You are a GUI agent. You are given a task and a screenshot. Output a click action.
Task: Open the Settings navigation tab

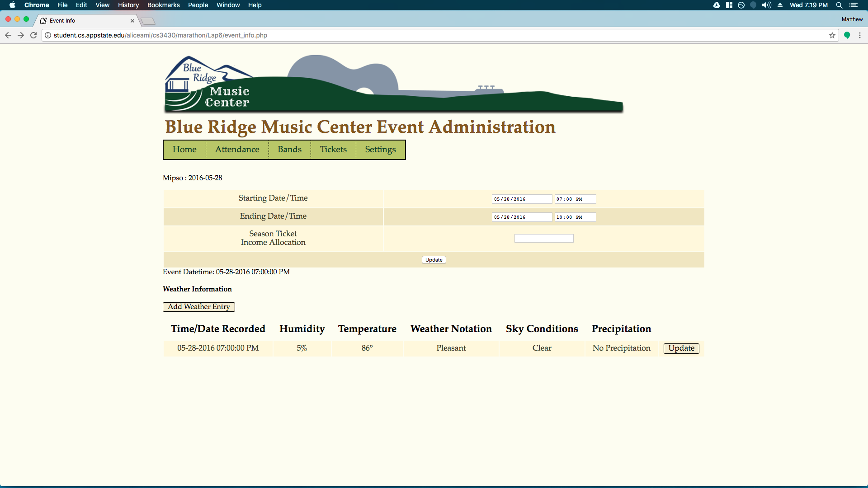380,150
